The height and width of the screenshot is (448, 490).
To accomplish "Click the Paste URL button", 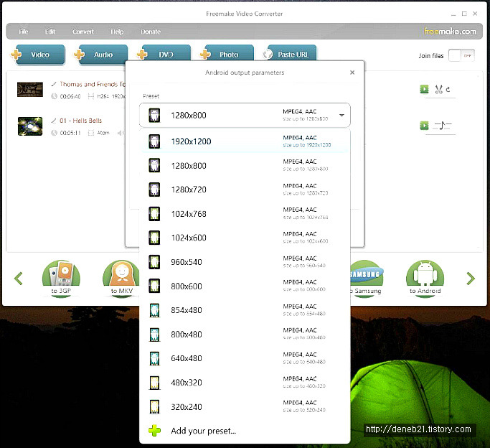I will coord(290,54).
